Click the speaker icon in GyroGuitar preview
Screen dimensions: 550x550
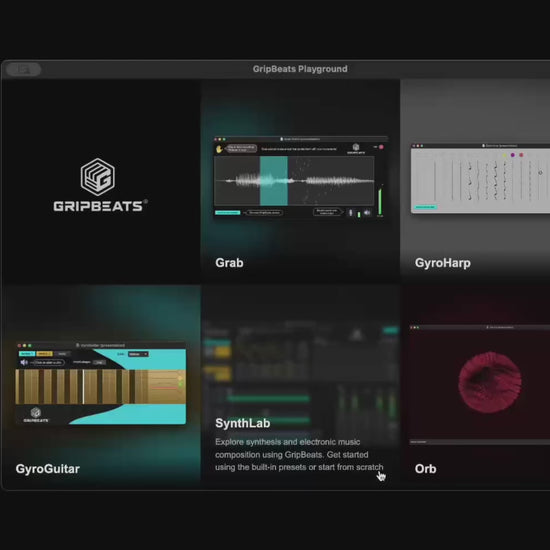point(24,362)
